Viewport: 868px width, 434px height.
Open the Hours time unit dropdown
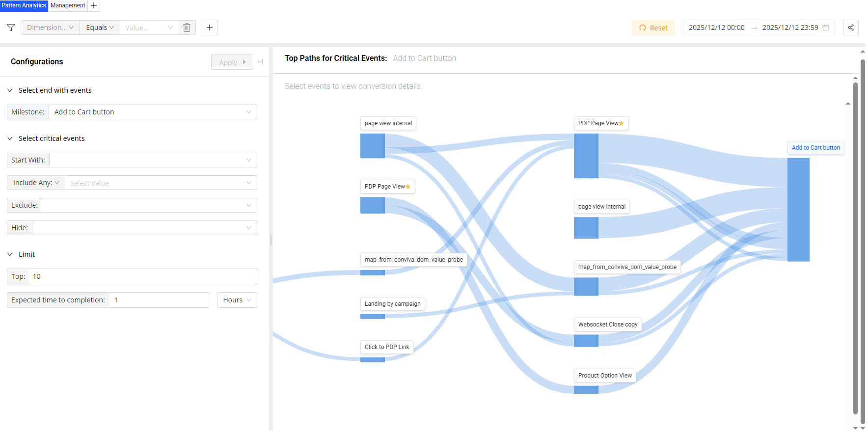[237, 300]
